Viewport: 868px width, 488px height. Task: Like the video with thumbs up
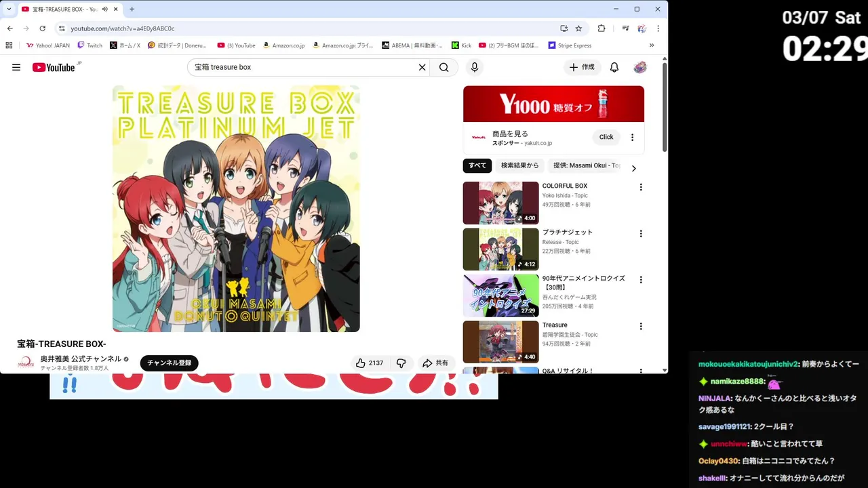[370, 363]
